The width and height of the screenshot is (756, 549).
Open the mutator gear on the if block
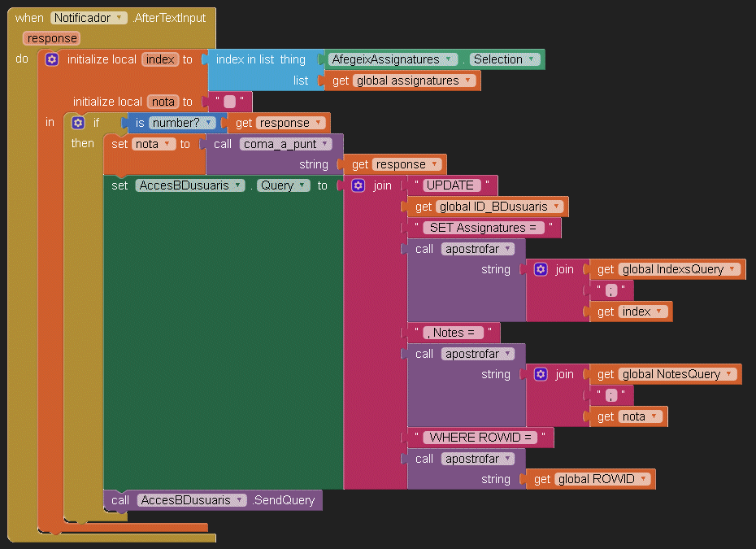click(x=78, y=123)
